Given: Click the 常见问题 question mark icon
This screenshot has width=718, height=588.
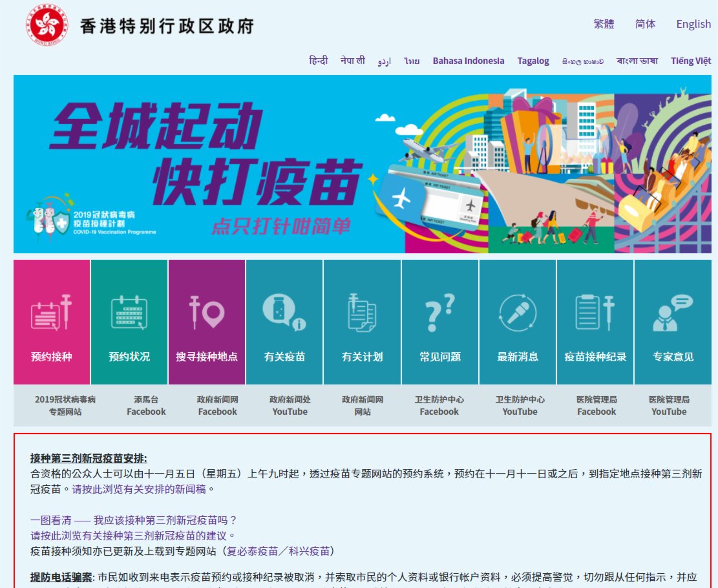Looking at the screenshot, I should tap(440, 313).
